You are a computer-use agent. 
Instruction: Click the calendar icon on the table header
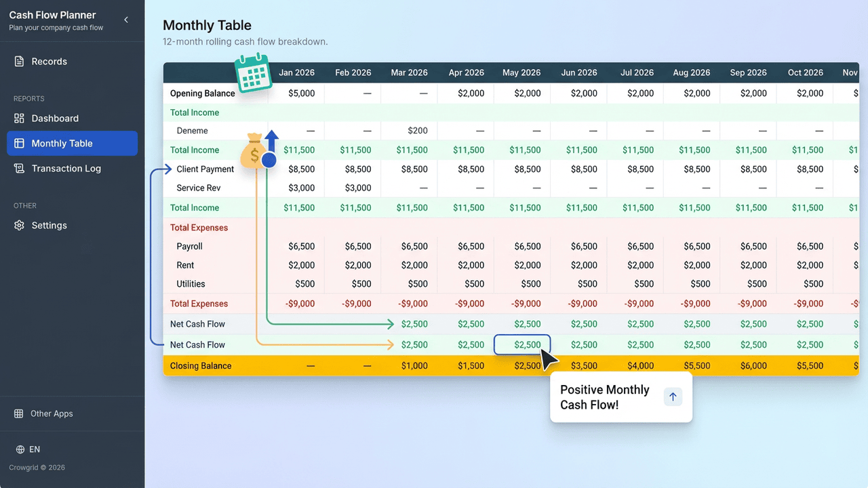click(253, 73)
